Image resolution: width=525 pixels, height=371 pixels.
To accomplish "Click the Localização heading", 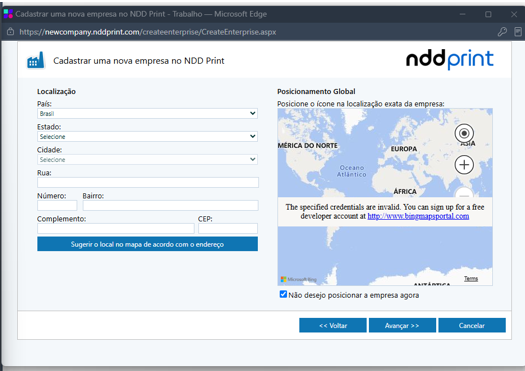I will click(x=56, y=91).
